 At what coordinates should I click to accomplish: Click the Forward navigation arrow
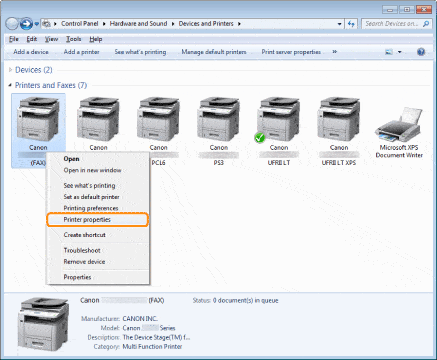26,24
